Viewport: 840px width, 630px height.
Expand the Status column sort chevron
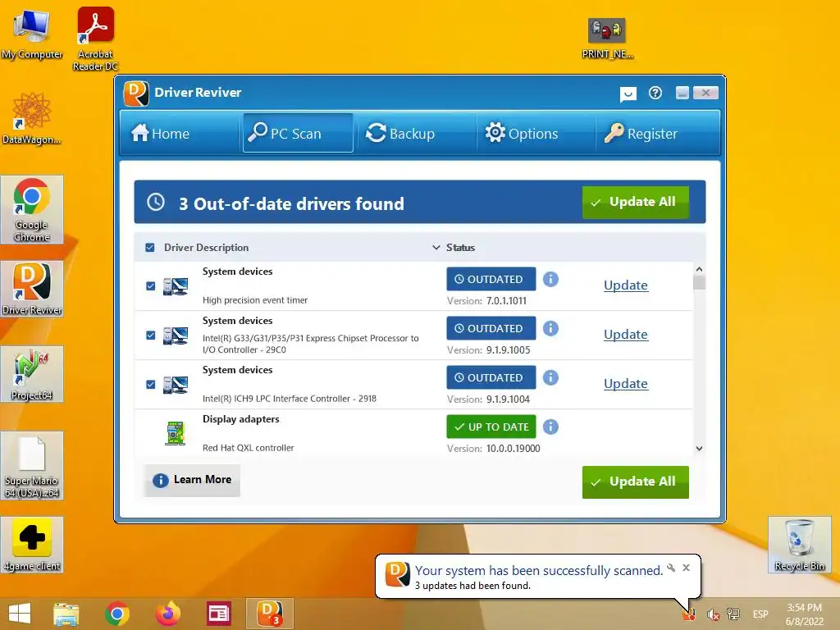pos(436,248)
